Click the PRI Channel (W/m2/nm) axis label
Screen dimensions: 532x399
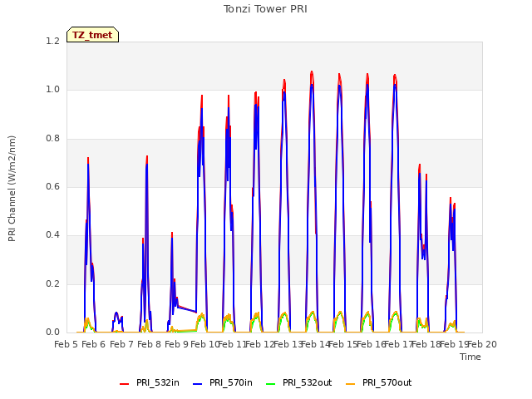click(x=12, y=189)
